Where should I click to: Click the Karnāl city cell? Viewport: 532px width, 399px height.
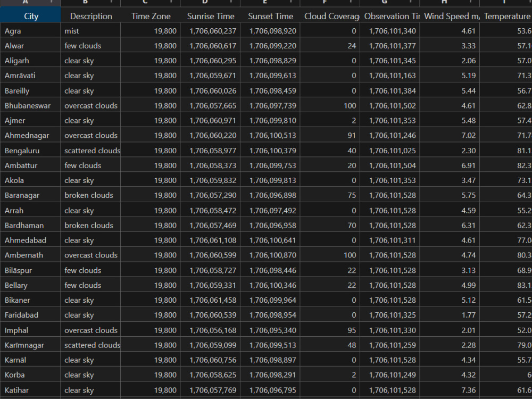click(30, 360)
